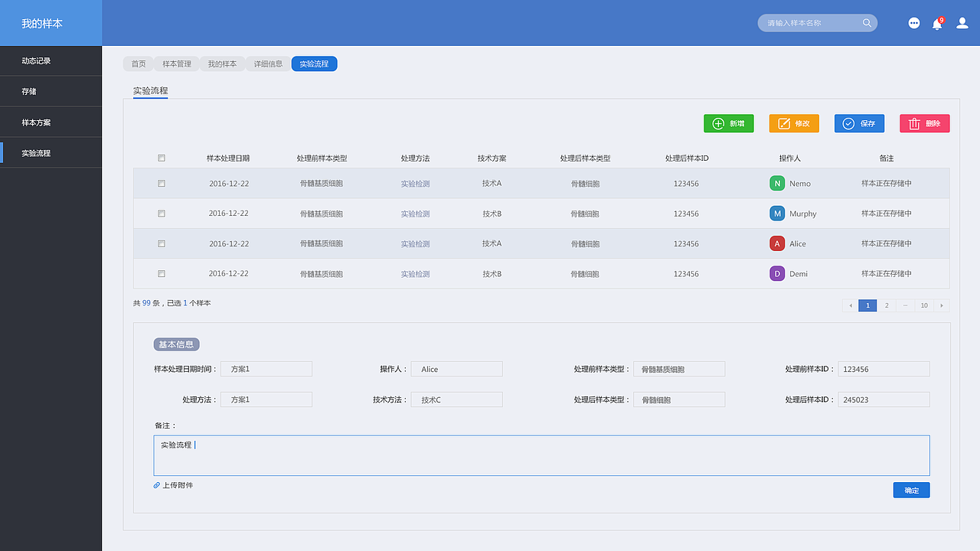Click the 备注 remarks text area

pos(541,455)
